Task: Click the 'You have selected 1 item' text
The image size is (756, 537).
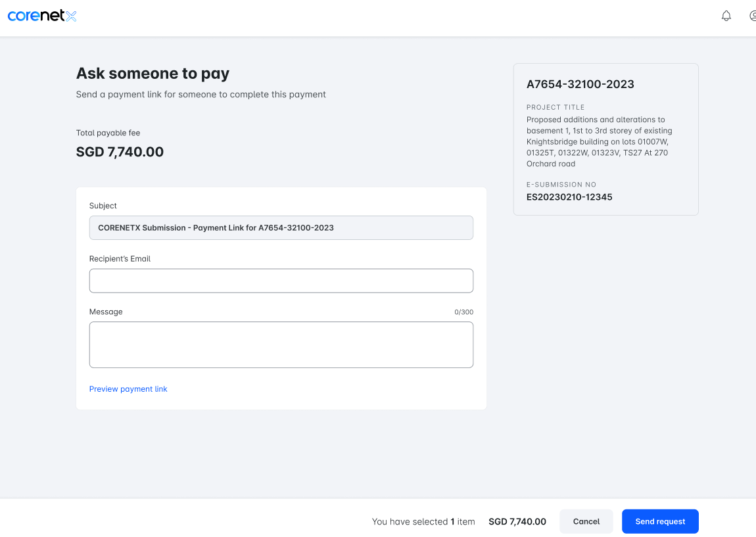Action: tap(423, 521)
